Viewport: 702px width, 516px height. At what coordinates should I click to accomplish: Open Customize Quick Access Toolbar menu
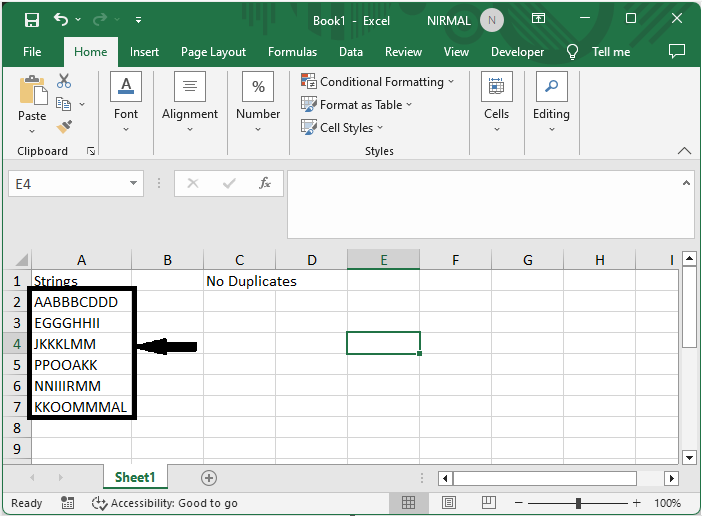[x=138, y=20]
